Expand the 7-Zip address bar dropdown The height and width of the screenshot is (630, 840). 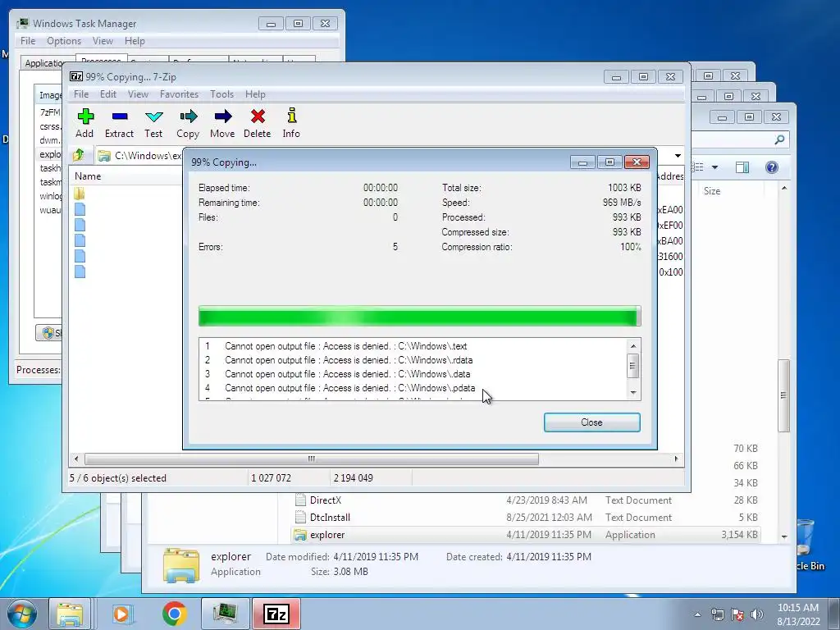tap(678, 155)
